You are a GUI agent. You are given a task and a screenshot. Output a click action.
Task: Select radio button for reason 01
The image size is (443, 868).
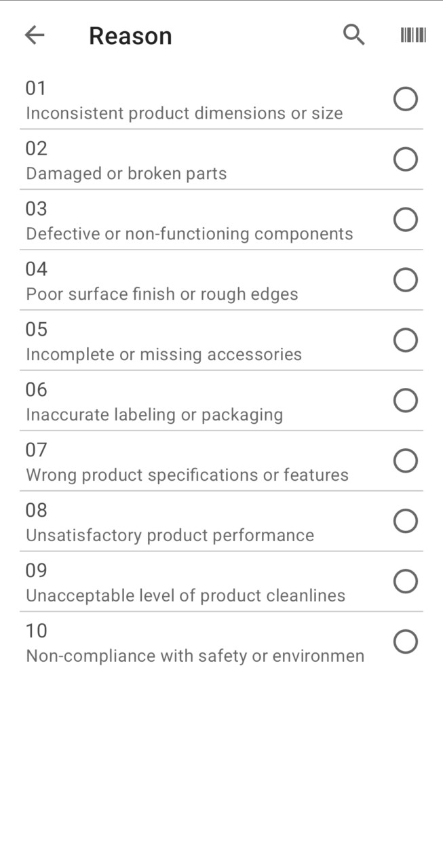click(x=405, y=99)
